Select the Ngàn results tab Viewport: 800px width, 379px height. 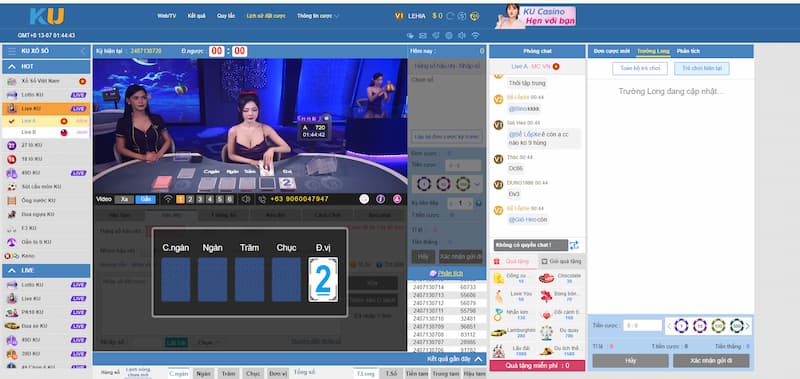203,373
